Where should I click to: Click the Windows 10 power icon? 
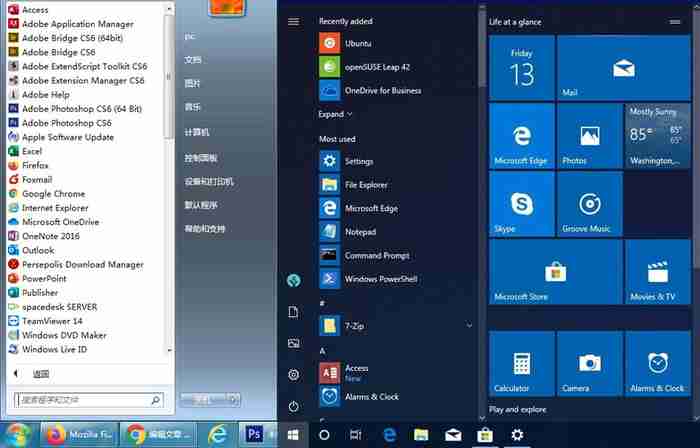[293, 406]
